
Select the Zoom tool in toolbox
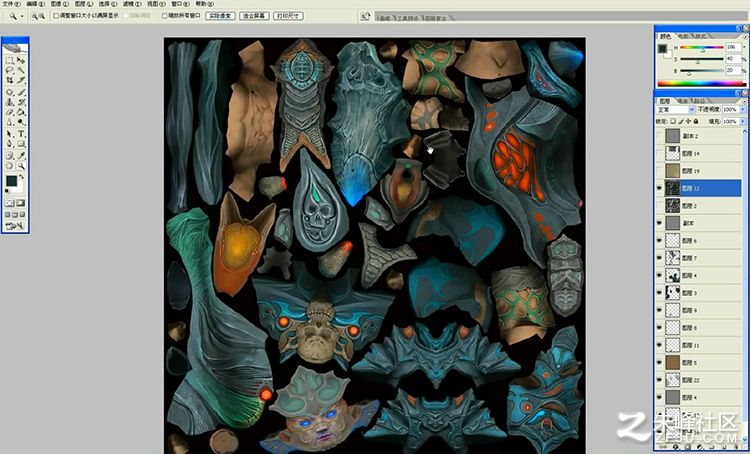[21, 166]
